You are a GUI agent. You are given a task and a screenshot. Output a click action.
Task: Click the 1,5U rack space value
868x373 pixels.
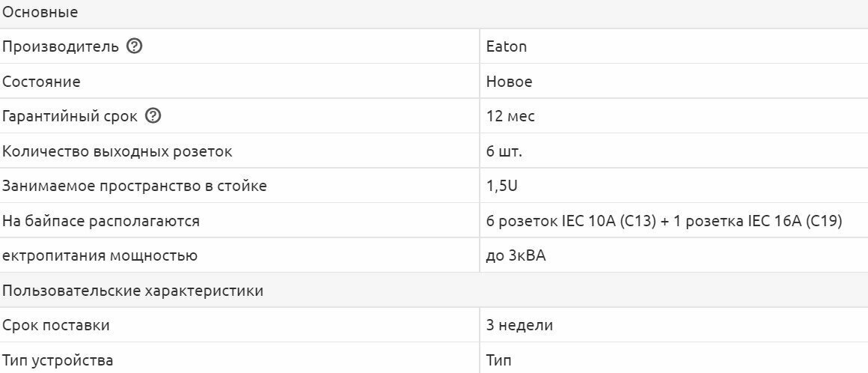click(502, 186)
